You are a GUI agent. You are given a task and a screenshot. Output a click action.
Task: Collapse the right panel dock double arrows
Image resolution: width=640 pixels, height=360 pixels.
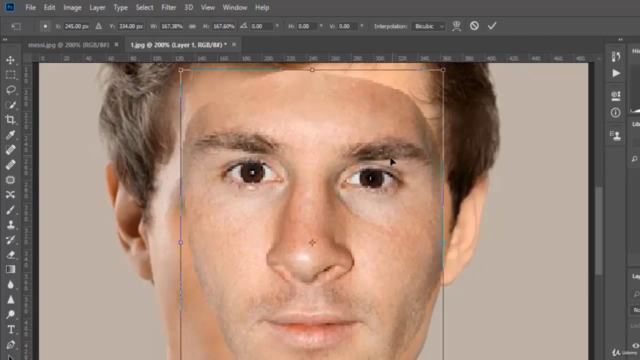[620, 40]
